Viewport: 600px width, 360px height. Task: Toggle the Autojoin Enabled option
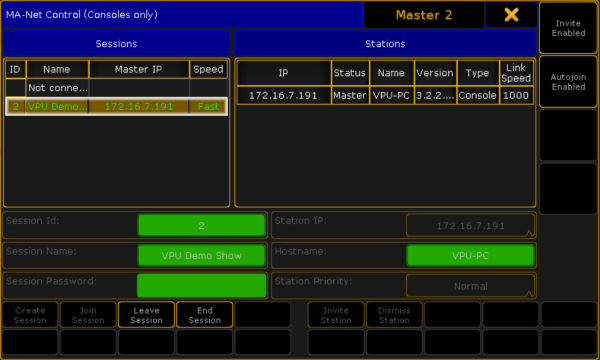568,81
